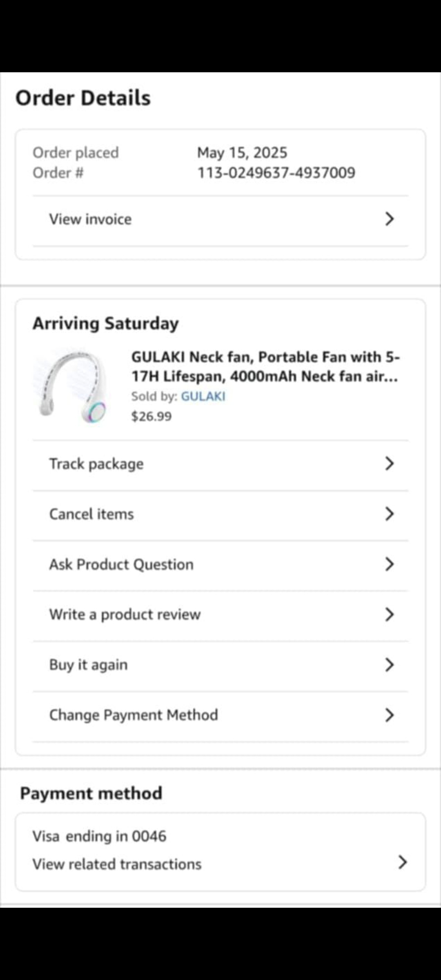Tap the chevron beside Write a product review
This screenshot has width=441, height=980.
390,615
